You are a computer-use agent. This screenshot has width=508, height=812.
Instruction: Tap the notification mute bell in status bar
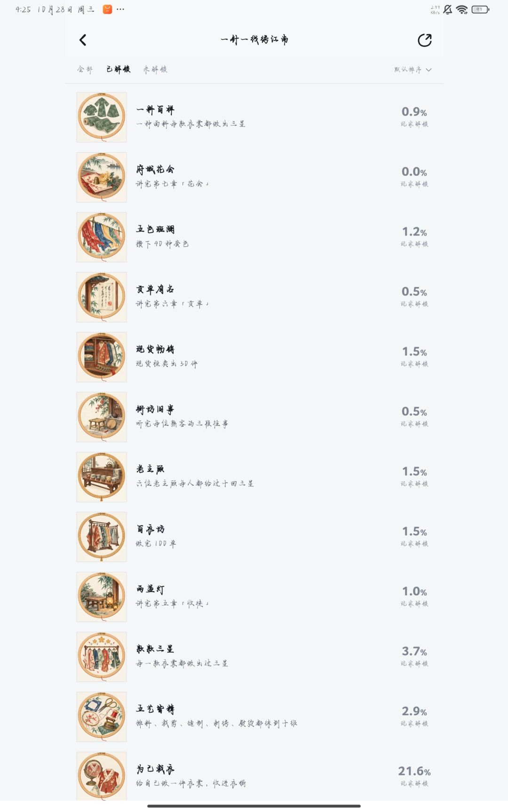(448, 9)
